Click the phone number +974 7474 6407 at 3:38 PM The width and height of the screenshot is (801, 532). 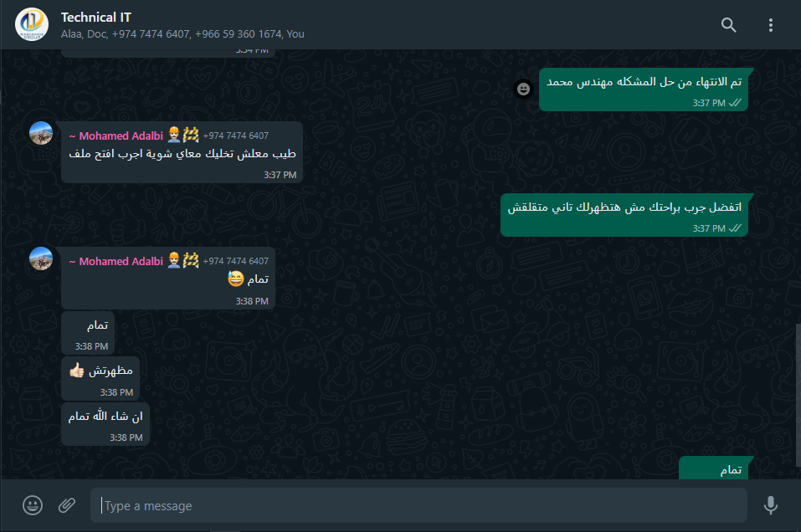coord(235,262)
